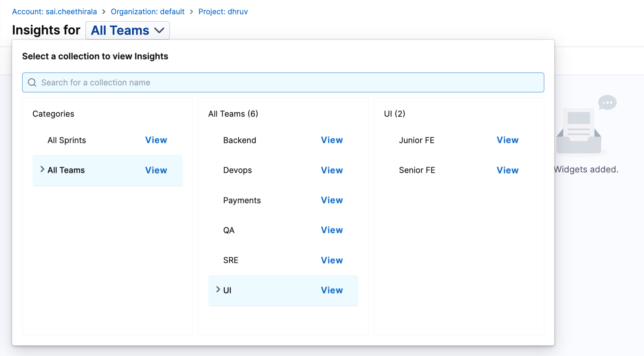This screenshot has height=356, width=644.
Task: Expand the All Teams category chevron
Action: coord(42,169)
